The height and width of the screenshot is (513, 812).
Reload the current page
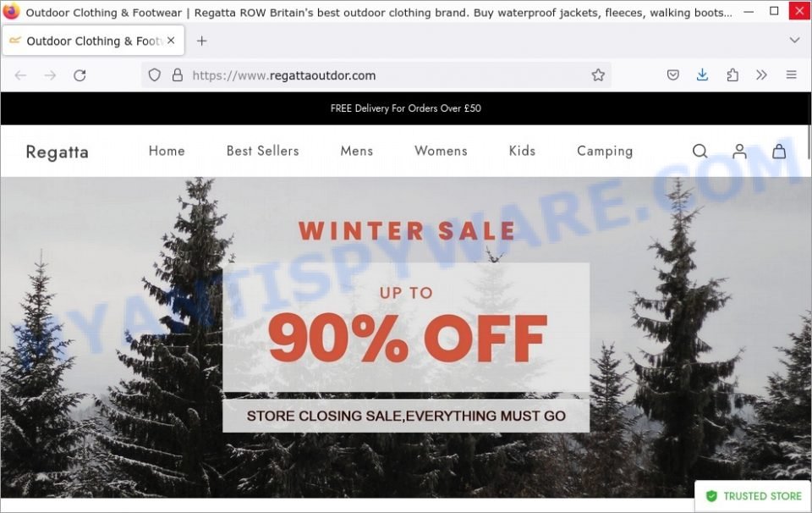tap(80, 75)
